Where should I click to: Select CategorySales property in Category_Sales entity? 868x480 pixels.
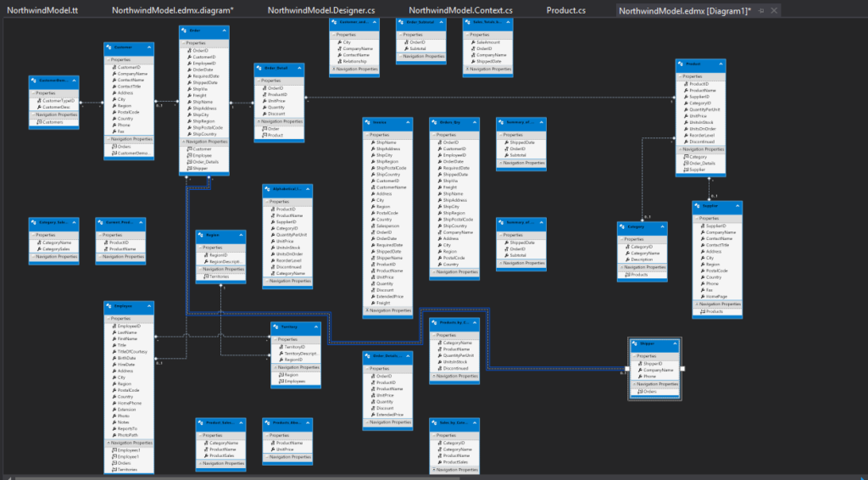(53, 249)
